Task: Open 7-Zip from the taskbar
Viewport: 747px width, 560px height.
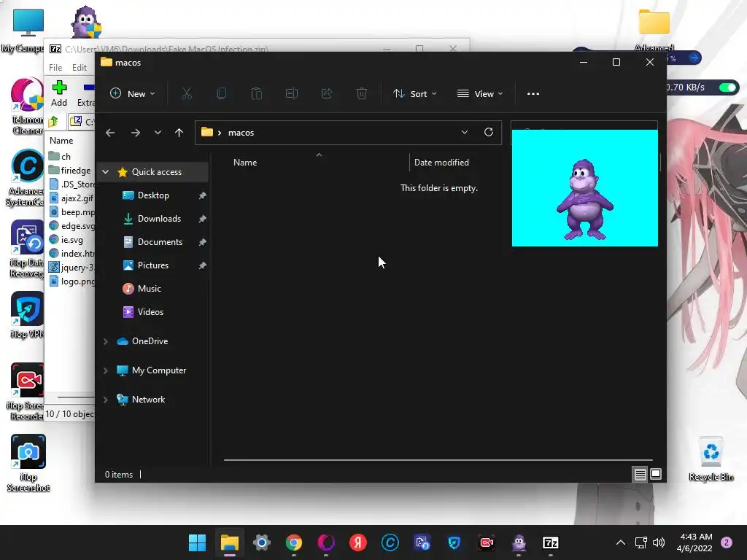Action: 551,542
